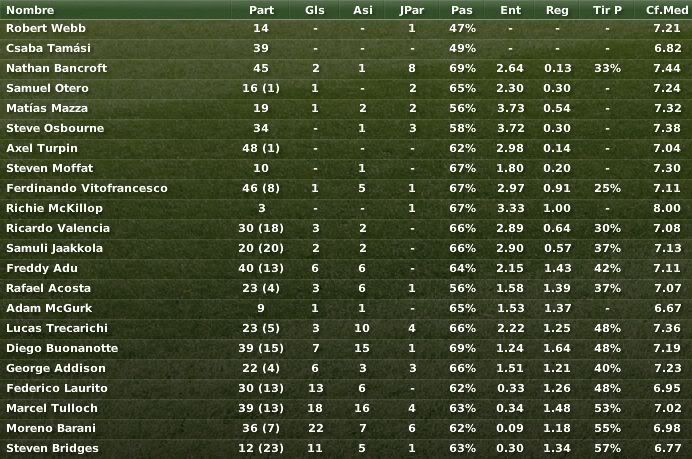Select Steven Bridges row
692x459 pixels.
346,448
